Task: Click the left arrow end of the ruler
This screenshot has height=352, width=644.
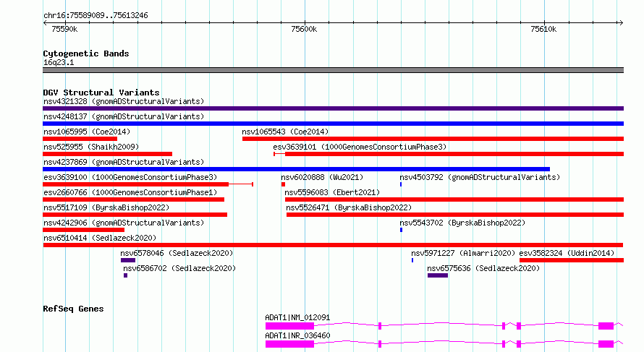Action: tap(46, 22)
